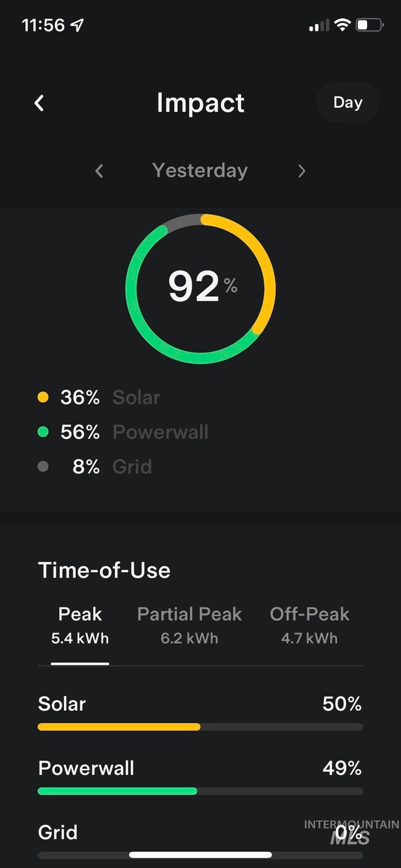Go to next day with right chevron
Image resolution: width=401 pixels, height=868 pixels.
tap(302, 171)
